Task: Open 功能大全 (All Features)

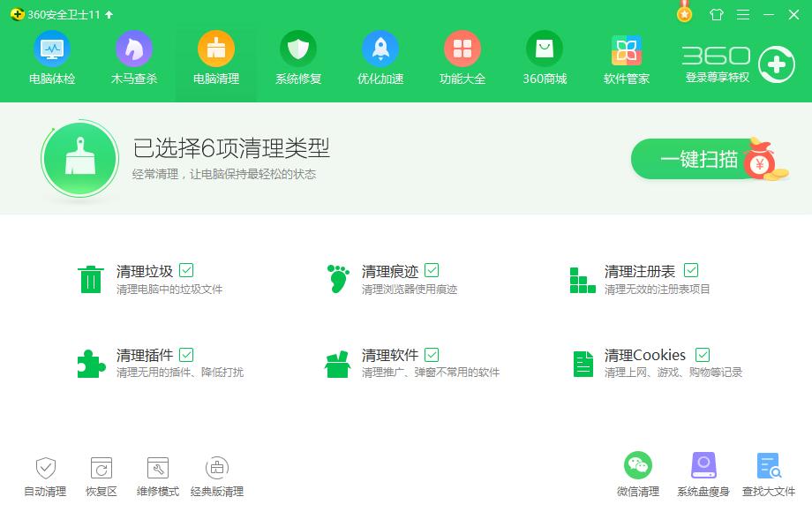Action: pos(462,57)
